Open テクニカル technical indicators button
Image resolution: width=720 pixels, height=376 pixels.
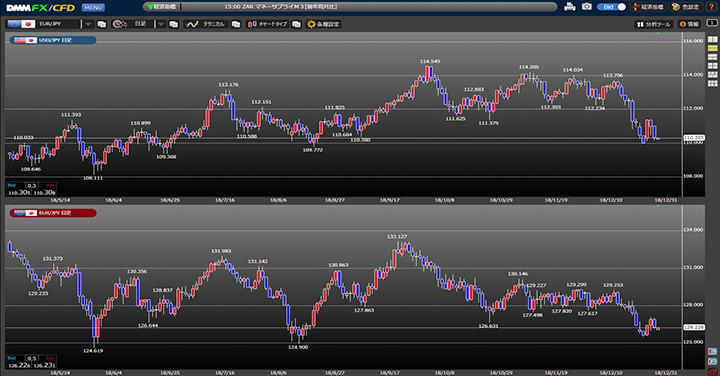tap(206, 24)
